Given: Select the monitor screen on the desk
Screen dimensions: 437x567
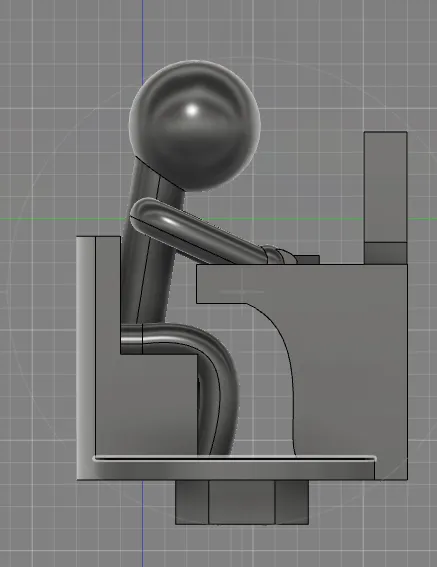Looking at the screenshot, I should pyautogui.click(x=386, y=187).
